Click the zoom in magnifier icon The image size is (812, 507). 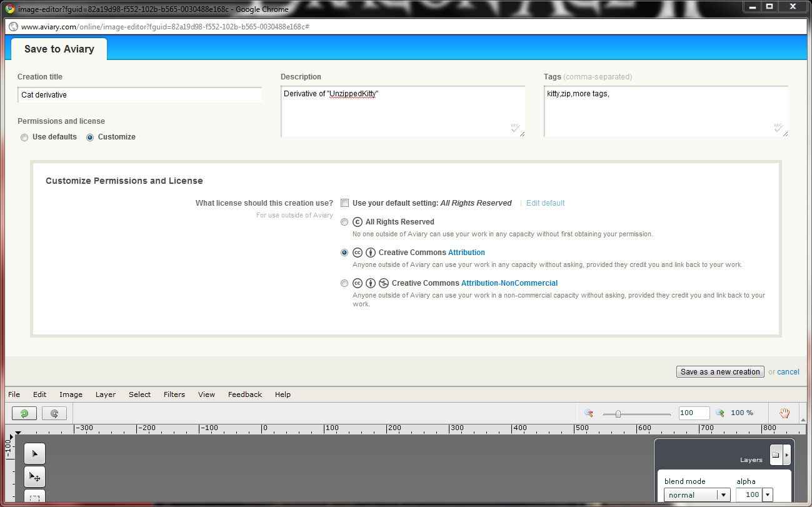coord(720,413)
